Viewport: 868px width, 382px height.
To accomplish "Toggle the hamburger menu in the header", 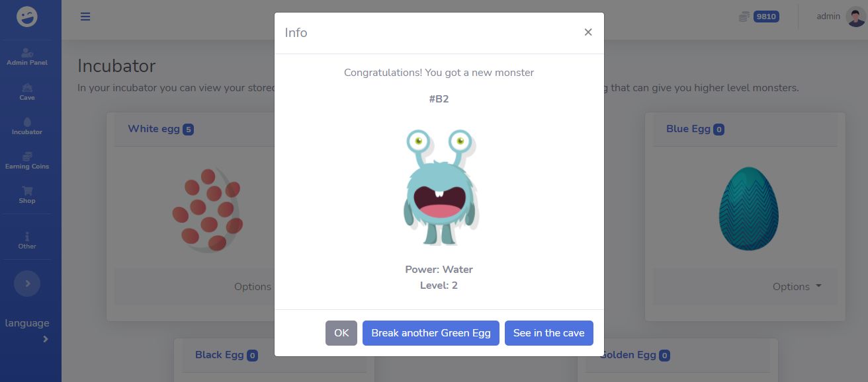I will 85,17.
